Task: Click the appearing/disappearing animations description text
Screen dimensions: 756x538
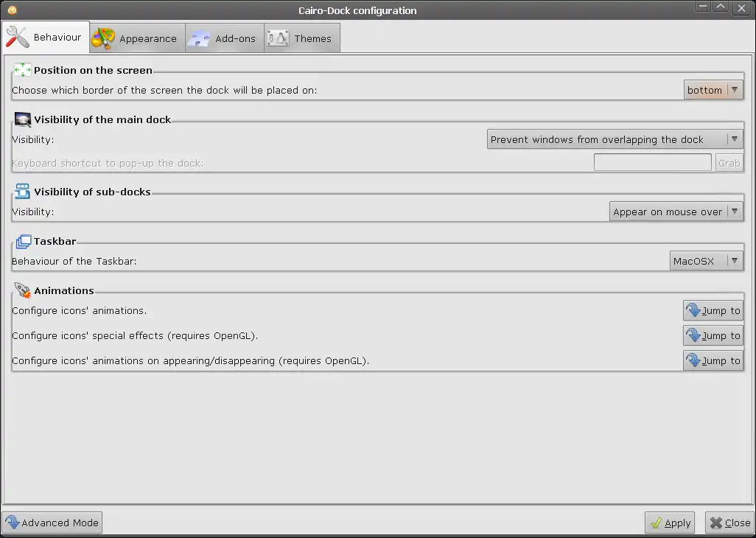Action: click(190, 361)
